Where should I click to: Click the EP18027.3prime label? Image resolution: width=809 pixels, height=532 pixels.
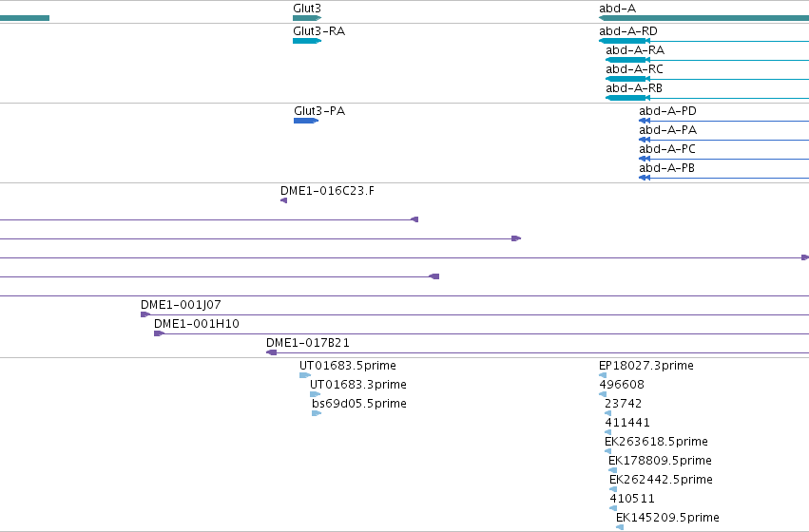(645, 366)
